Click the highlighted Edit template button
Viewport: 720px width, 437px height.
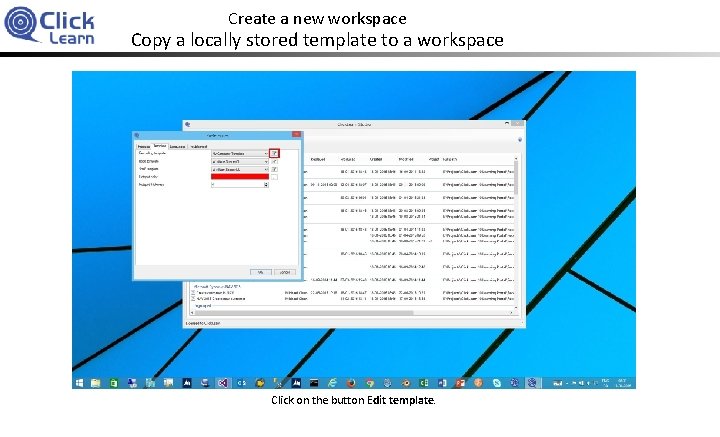[274, 153]
